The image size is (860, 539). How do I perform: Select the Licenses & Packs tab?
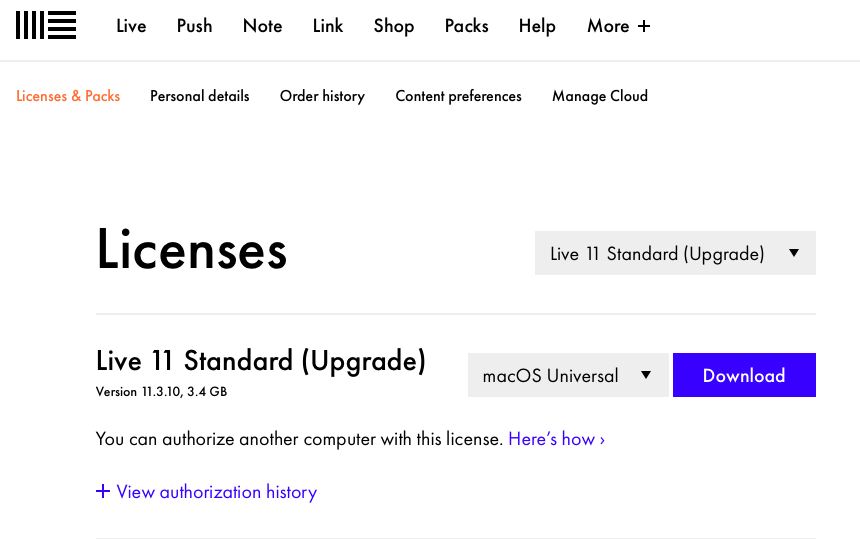68,96
